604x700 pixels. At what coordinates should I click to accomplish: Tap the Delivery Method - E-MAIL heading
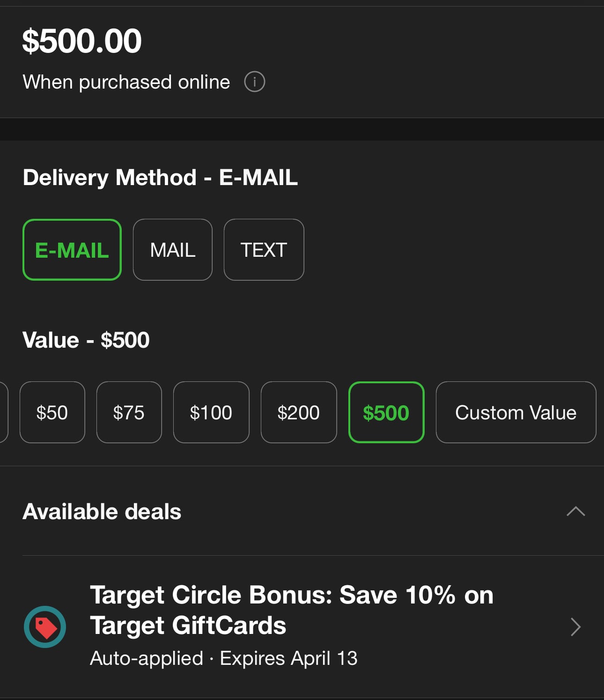[x=160, y=178]
